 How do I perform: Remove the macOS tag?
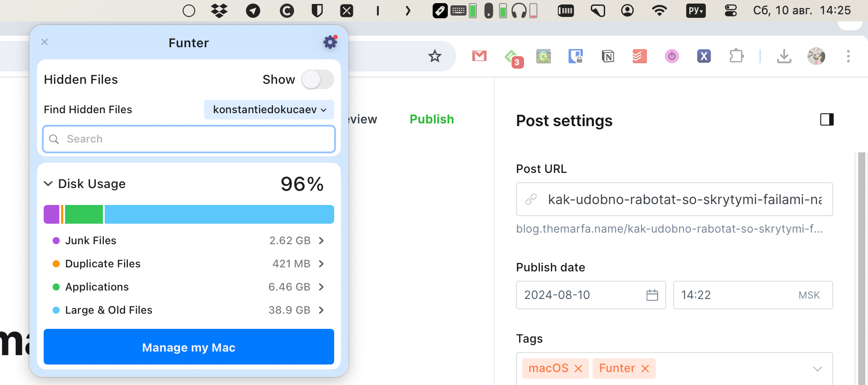(578, 369)
